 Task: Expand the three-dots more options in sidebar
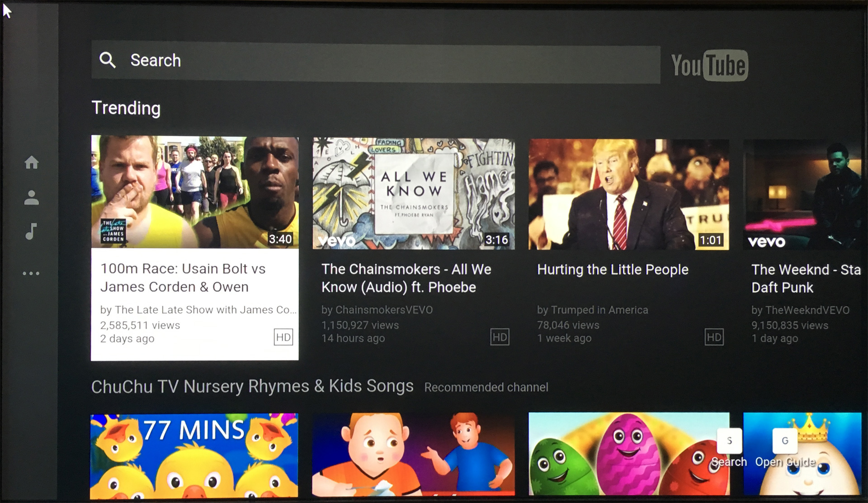pos(31,273)
